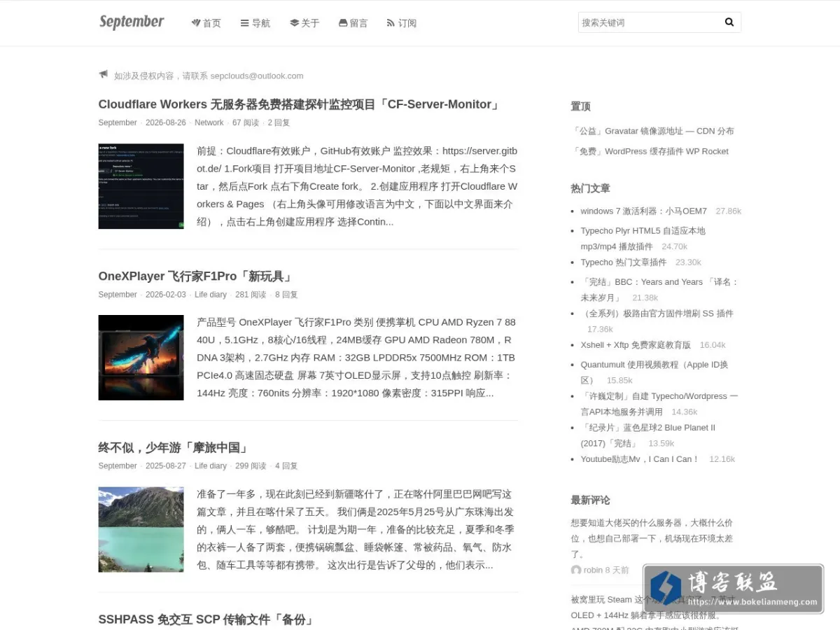Viewport: 840px width, 630px height.
Task: Click the '27.86k' view count
Action: click(x=729, y=211)
